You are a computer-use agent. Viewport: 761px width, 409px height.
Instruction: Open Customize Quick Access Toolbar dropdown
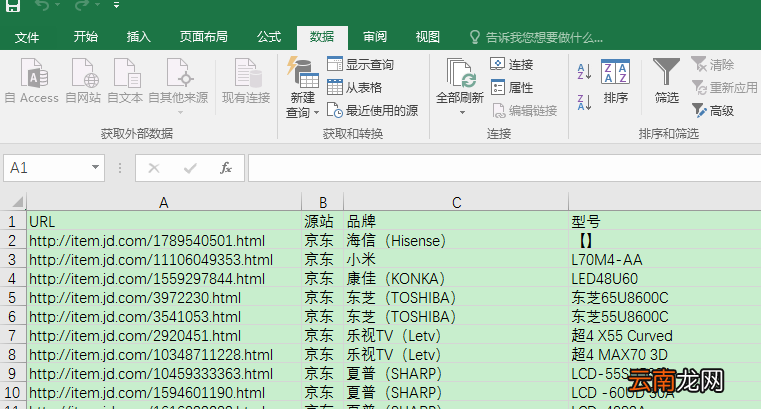(116, 5)
